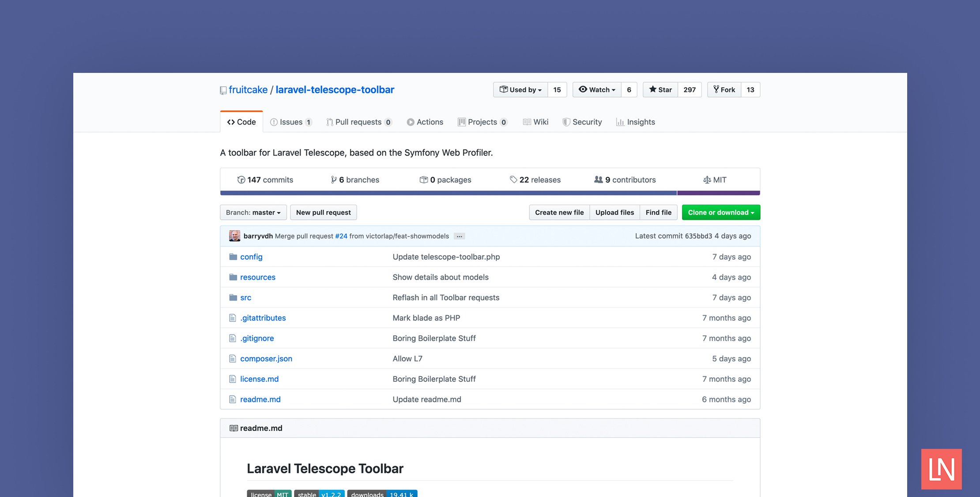Expand the Clone or download dropdown
Image resolution: width=980 pixels, height=497 pixels.
[x=721, y=212]
